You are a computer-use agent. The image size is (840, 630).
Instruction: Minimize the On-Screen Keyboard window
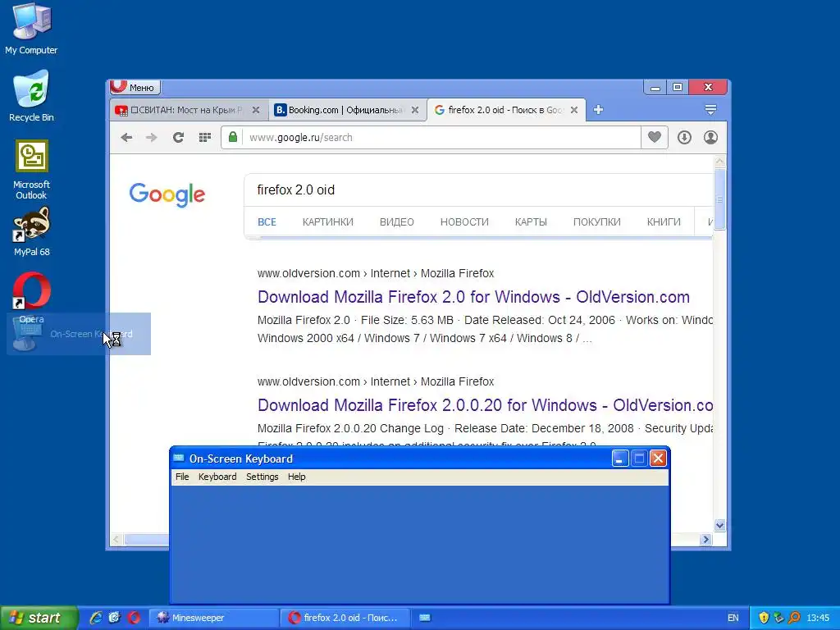point(620,459)
